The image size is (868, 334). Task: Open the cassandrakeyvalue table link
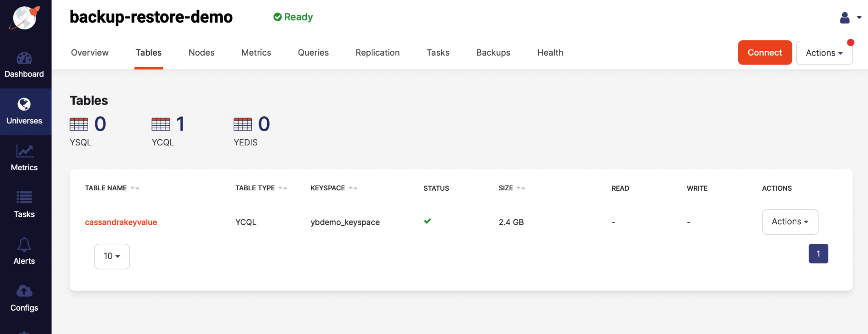tap(121, 222)
